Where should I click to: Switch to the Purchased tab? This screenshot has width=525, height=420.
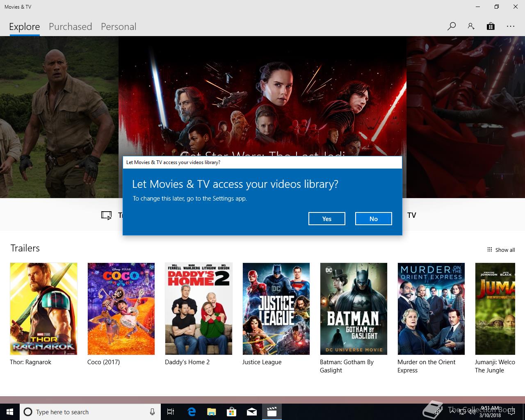[71, 27]
